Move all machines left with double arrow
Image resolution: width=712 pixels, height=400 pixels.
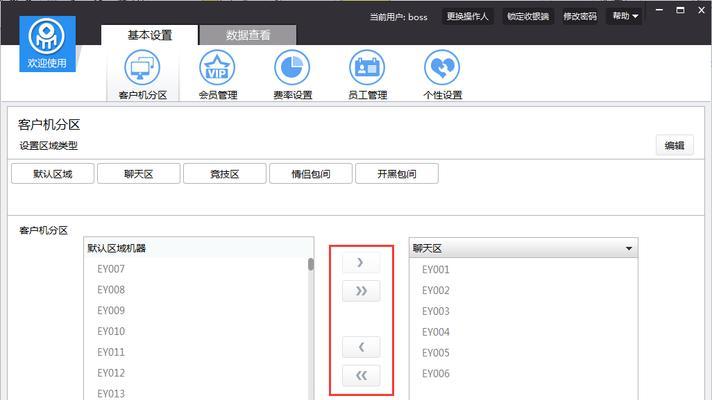(x=361, y=375)
